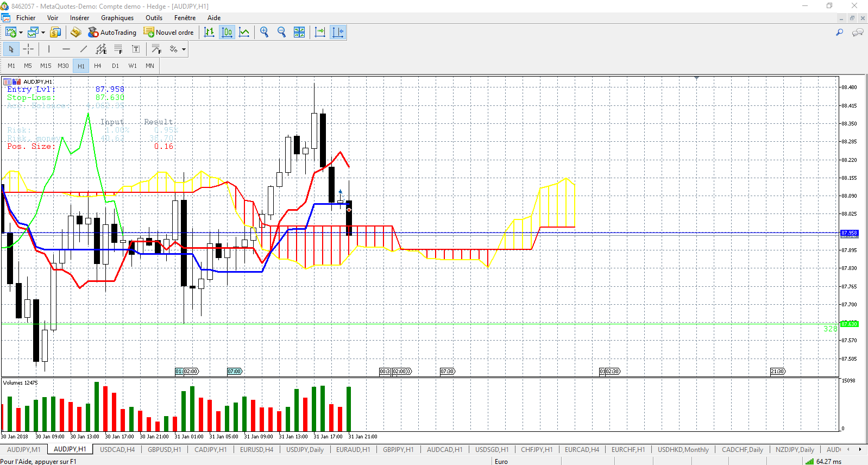Open the Voir menu
Screen dimensions: 868x465
tap(53, 18)
